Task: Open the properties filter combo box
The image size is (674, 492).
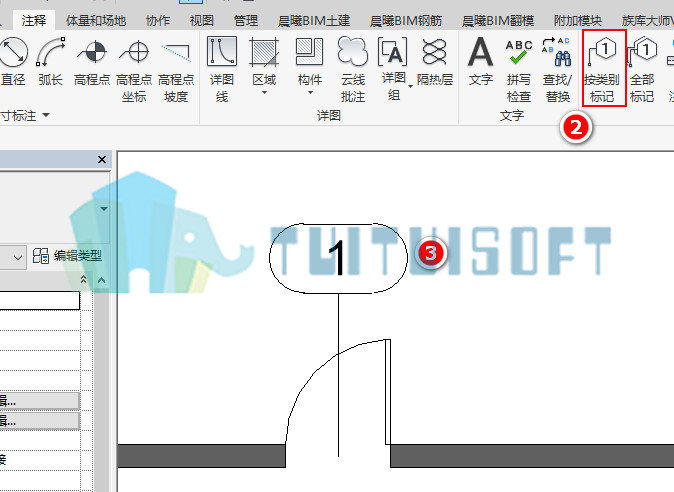Action: 13,257
